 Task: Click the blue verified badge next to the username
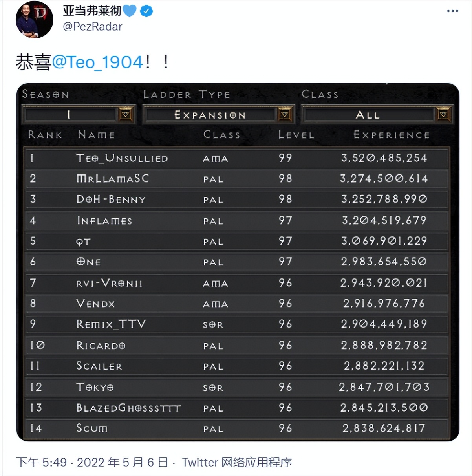click(x=146, y=11)
